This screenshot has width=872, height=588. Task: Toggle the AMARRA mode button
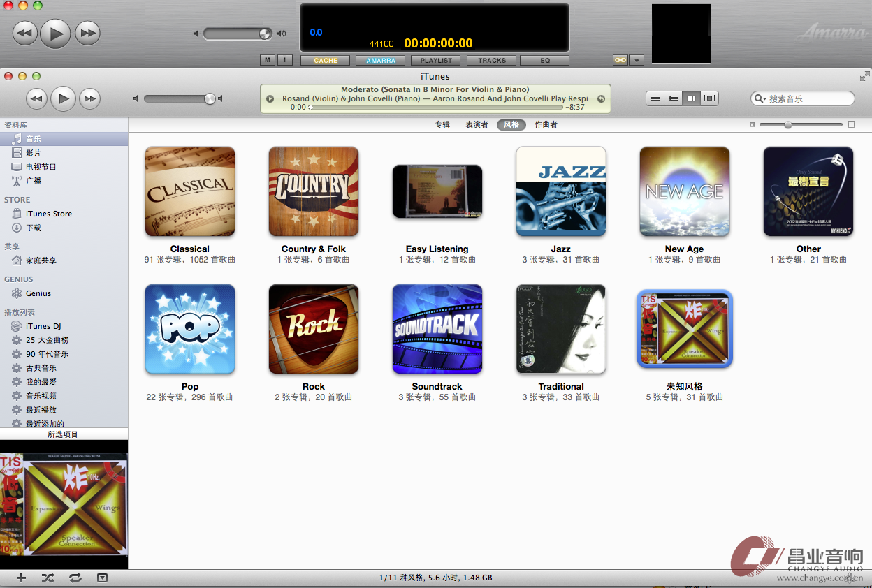[381, 61]
